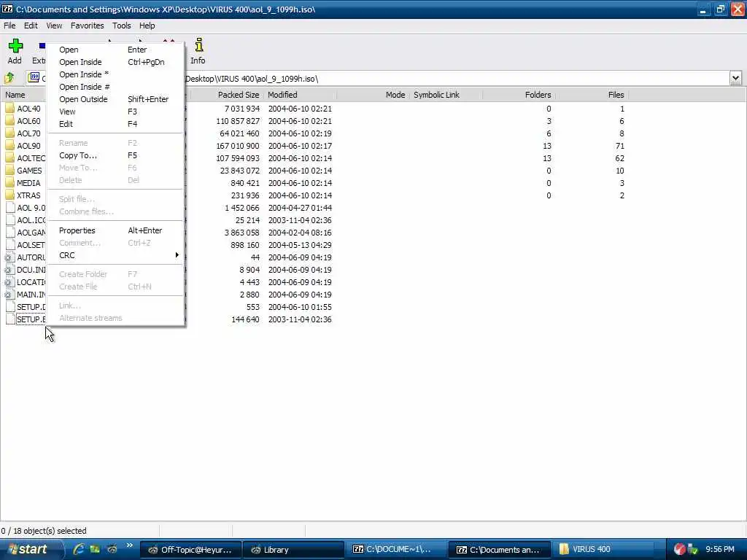The width and height of the screenshot is (747, 560).
Task: Expand the quick launch overflow chevron
Action: [129, 545]
